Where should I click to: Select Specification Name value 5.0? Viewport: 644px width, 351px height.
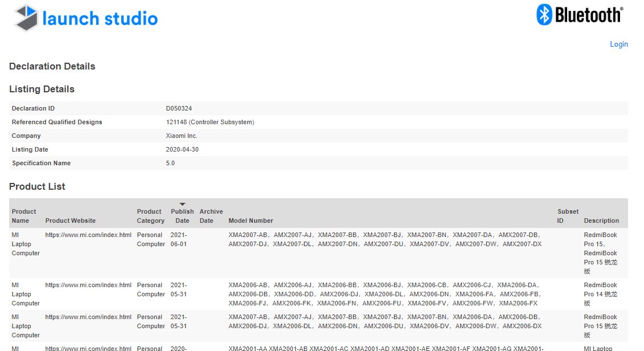pyautogui.click(x=170, y=163)
